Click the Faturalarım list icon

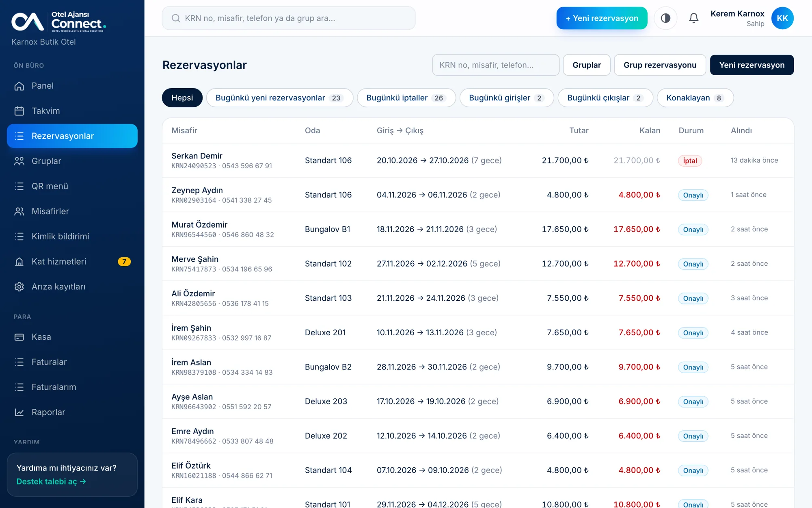[x=19, y=387]
